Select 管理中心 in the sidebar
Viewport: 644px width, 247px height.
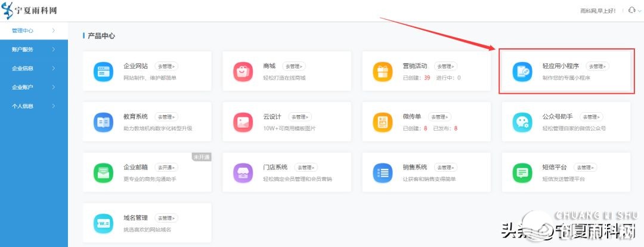pyautogui.click(x=33, y=30)
